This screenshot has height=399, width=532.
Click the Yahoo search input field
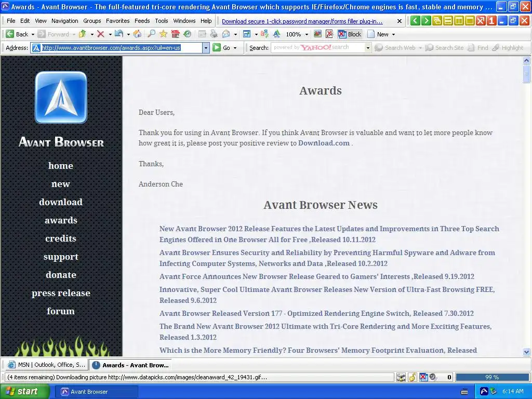tap(318, 48)
